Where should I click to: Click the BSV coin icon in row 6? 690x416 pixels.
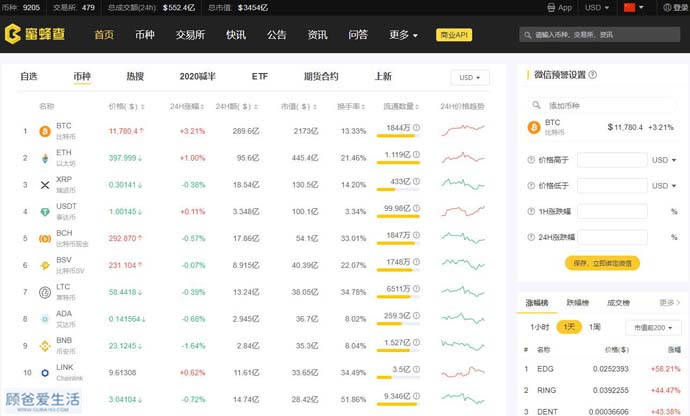tap(45, 265)
